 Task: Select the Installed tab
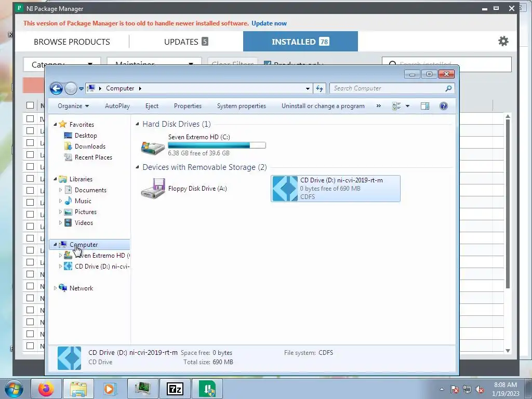300,42
